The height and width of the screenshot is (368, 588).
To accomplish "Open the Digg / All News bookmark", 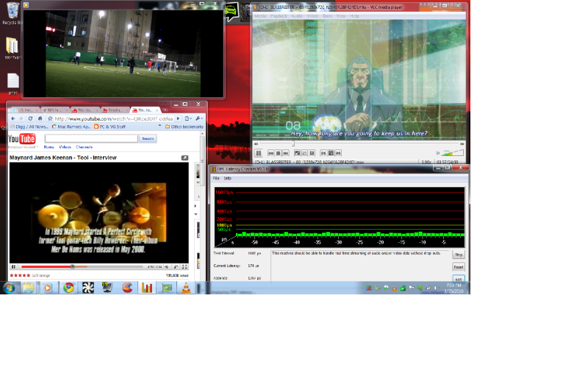I will pyautogui.click(x=29, y=127).
